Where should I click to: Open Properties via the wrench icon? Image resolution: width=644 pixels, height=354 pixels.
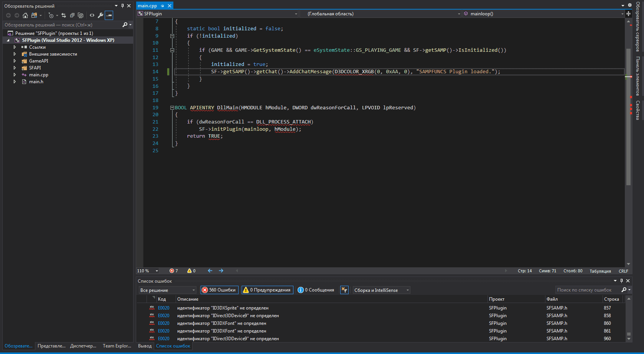click(x=100, y=15)
